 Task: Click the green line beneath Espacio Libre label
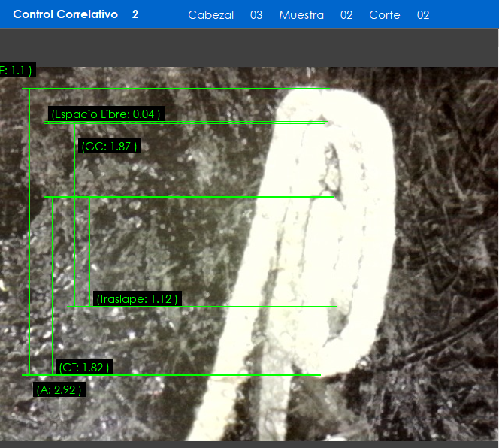(184, 123)
